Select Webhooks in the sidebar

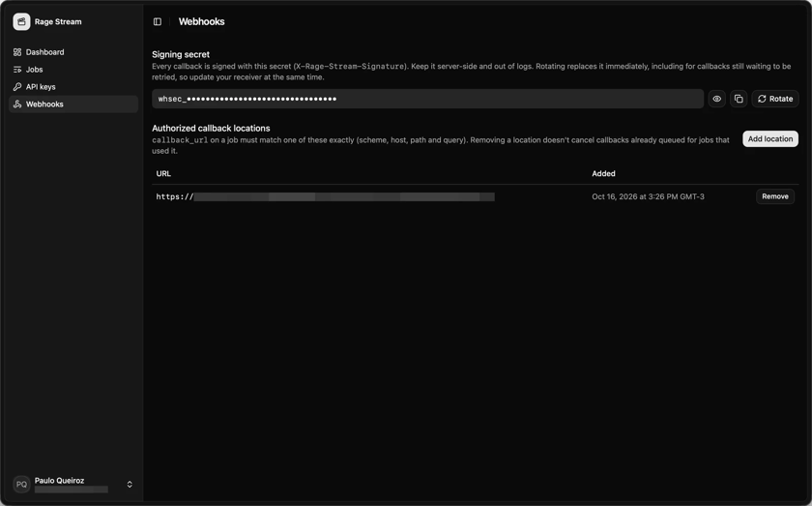pyautogui.click(x=73, y=104)
